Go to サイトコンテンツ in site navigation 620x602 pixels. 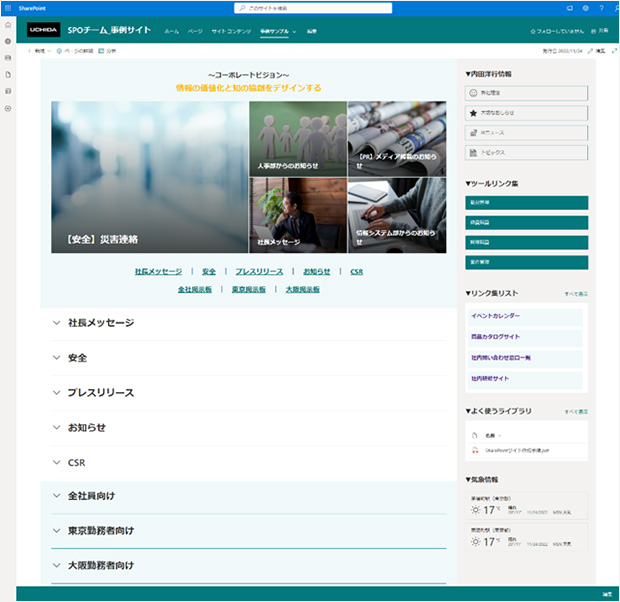click(231, 31)
